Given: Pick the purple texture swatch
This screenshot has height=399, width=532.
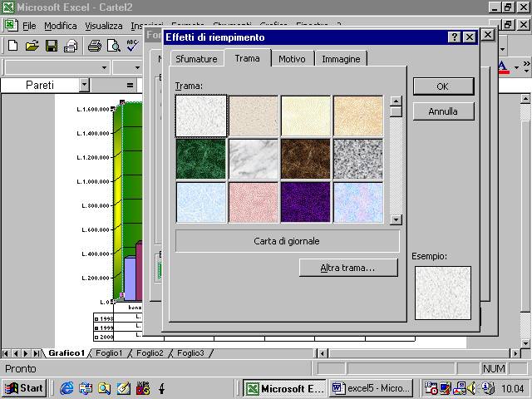Looking at the screenshot, I should (305, 202).
